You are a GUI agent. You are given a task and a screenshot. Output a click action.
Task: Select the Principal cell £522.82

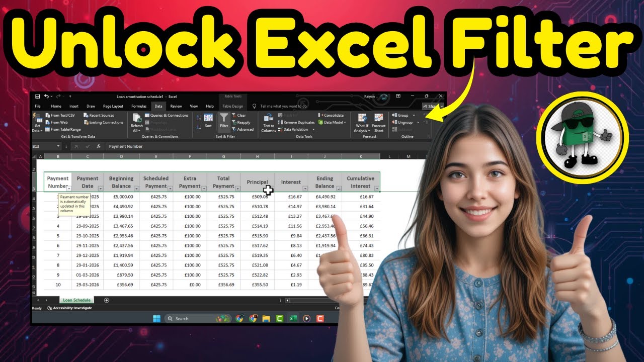click(x=258, y=275)
